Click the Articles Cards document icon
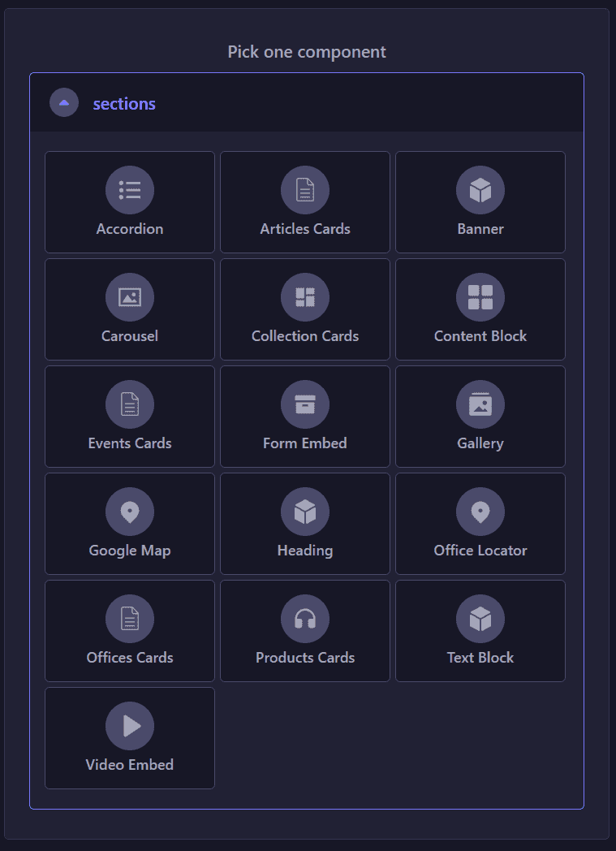616x851 pixels. coord(304,189)
